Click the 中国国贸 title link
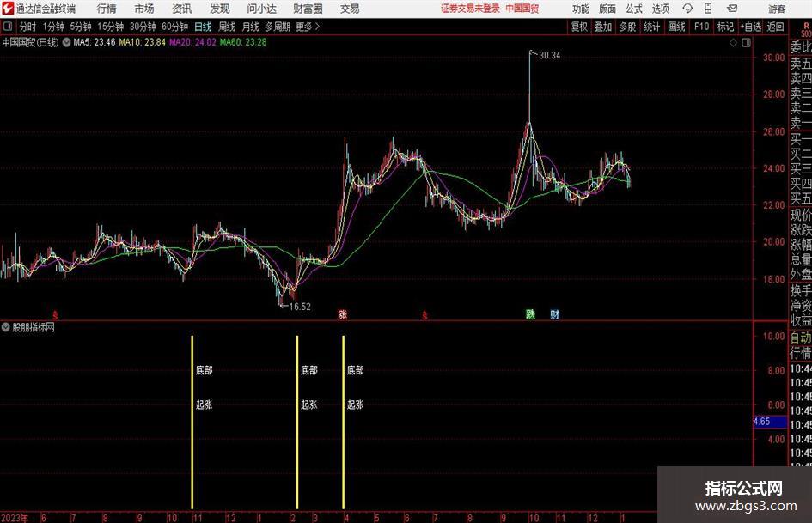The width and height of the screenshot is (812, 523). 522,9
